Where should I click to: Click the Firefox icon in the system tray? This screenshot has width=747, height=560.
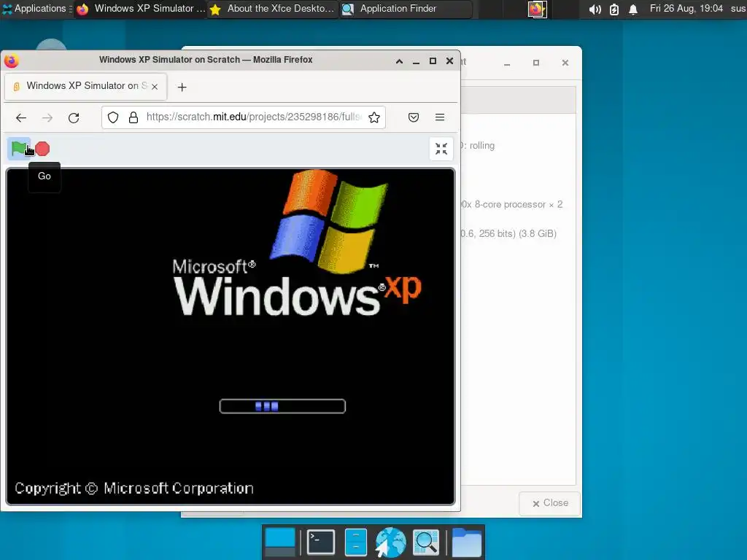click(x=537, y=9)
